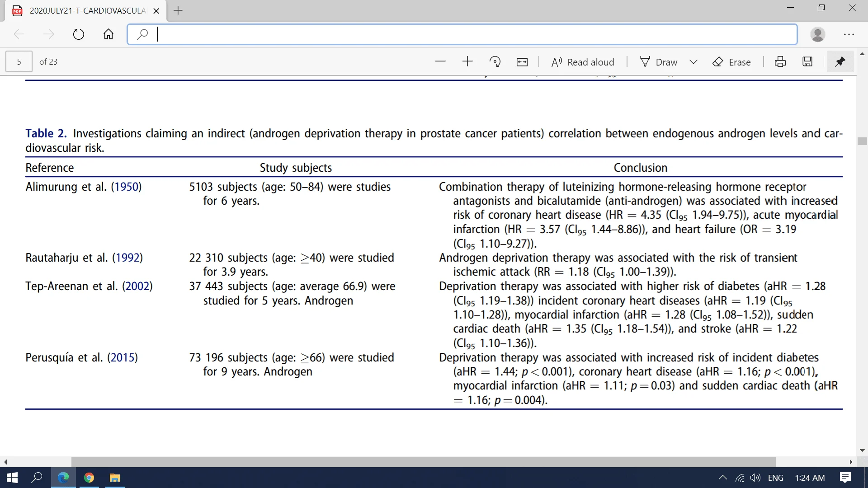The width and height of the screenshot is (868, 488).
Task: Toggle Pin toolbar
Action: pos(840,61)
